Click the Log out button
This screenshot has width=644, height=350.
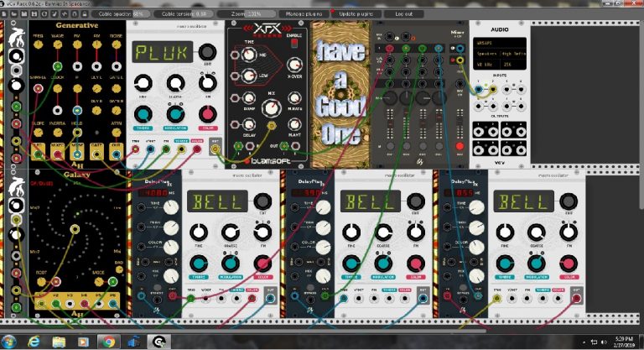[x=403, y=13]
